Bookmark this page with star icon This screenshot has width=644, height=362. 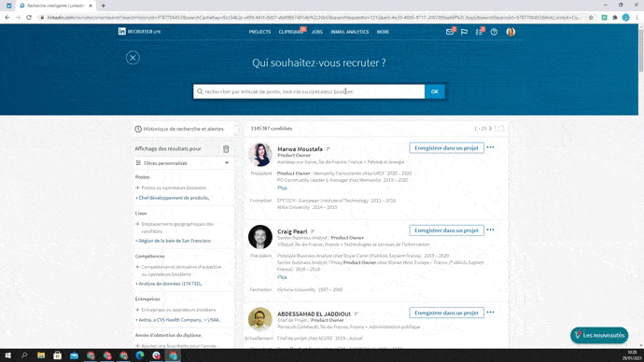[591, 17]
